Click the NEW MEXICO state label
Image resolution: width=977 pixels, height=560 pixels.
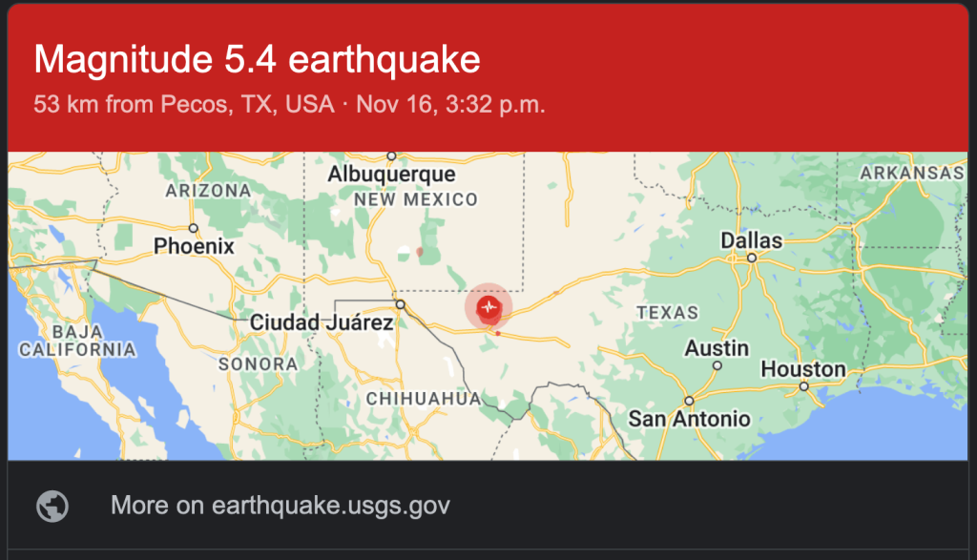(416, 200)
